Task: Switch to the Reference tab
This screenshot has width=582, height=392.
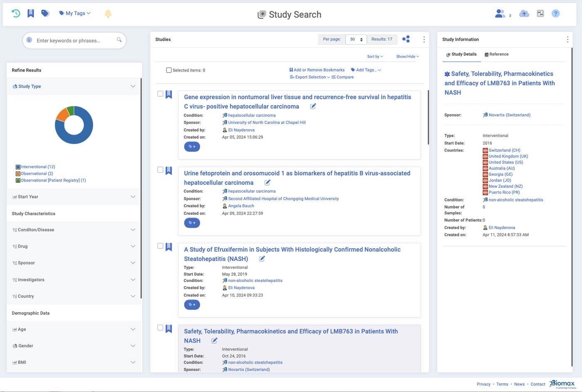Action: [x=497, y=54]
